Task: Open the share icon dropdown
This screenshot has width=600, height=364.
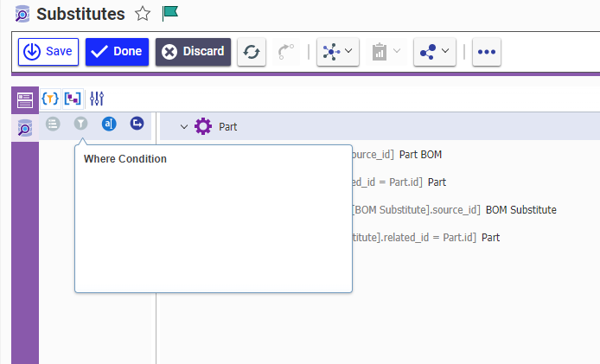Action: 435,52
